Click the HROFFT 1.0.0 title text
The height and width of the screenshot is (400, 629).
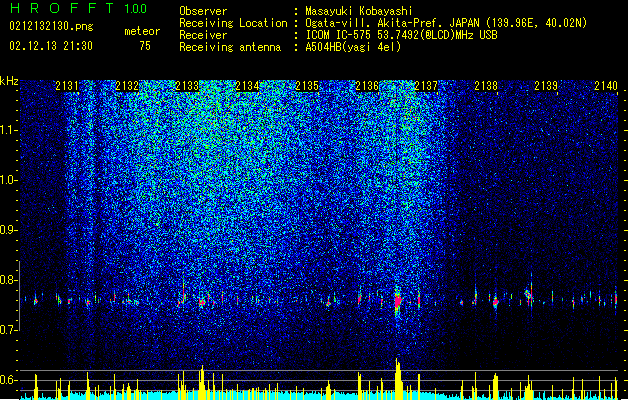coord(78,8)
